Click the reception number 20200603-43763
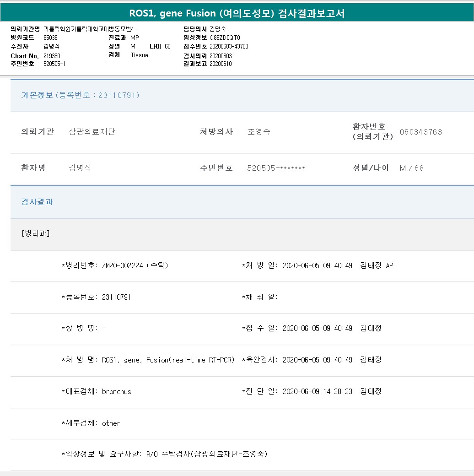Screen dimensions: 474x476 [229, 46]
